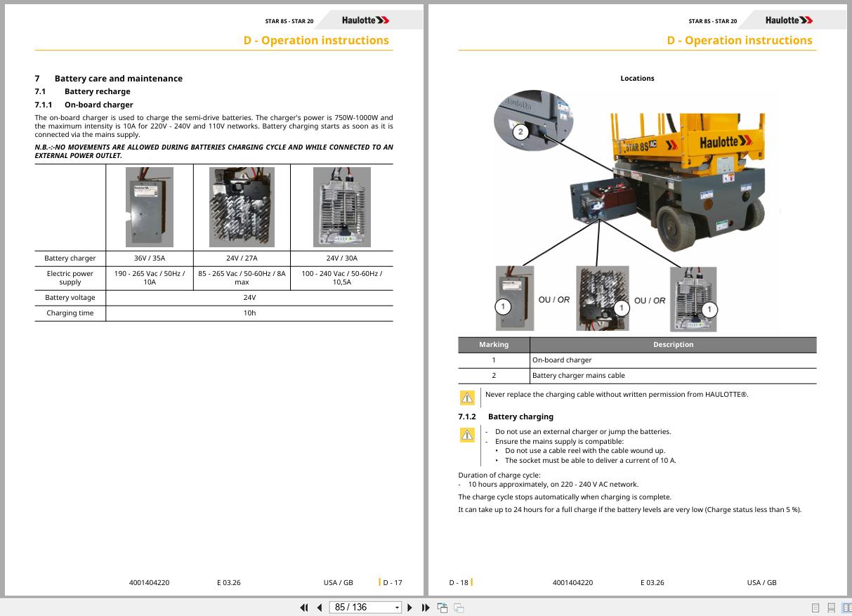The image size is (852, 616).
Task: Click the go to next view icon
Action: [x=459, y=608]
